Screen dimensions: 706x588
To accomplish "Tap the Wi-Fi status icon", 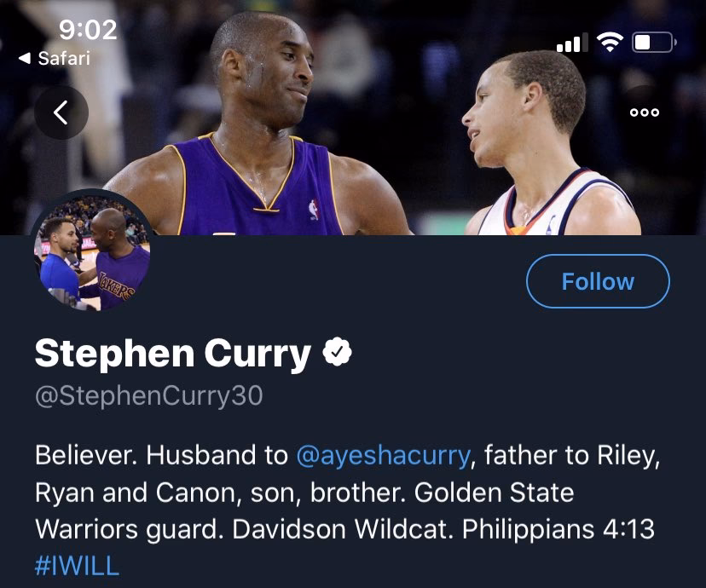I will (610, 42).
